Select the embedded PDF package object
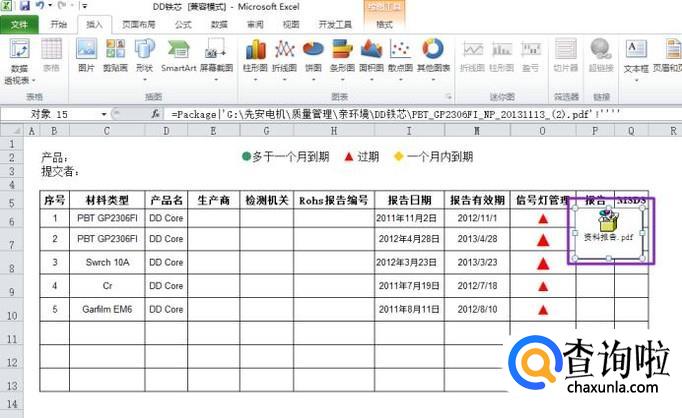This screenshot has width=682, height=418. [608, 232]
